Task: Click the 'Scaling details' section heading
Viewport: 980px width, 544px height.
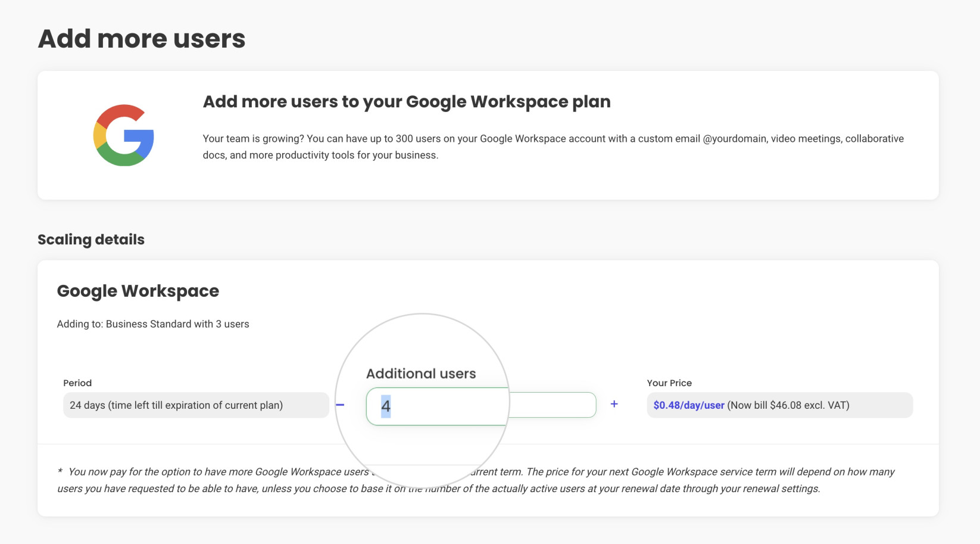Action: 91,240
